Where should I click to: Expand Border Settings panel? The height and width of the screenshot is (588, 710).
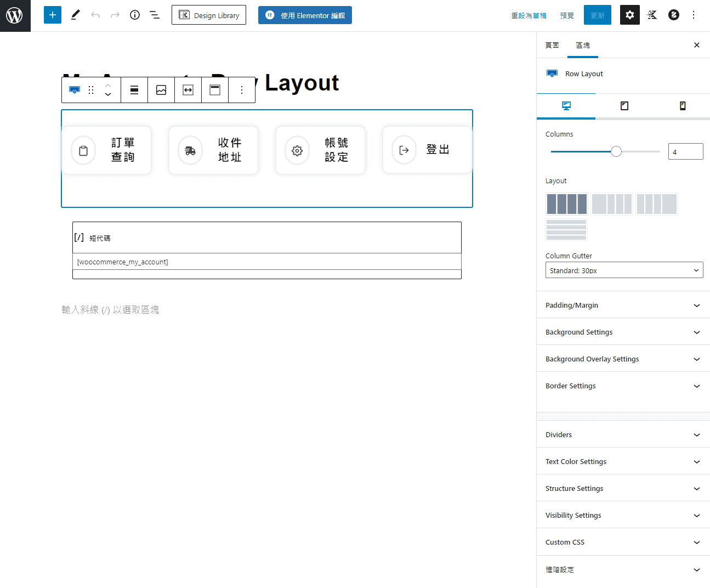point(623,386)
